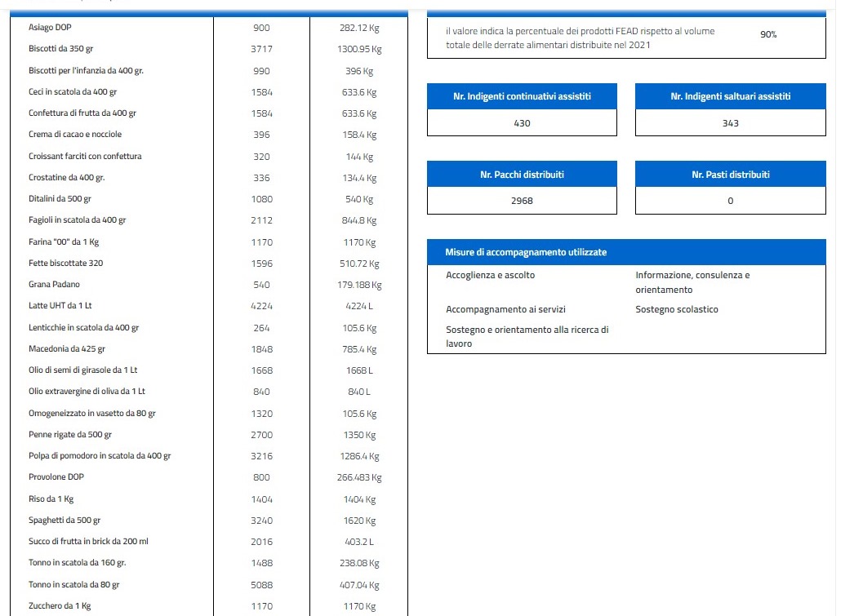Click the Sostegno scolastico measure

tap(677, 309)
